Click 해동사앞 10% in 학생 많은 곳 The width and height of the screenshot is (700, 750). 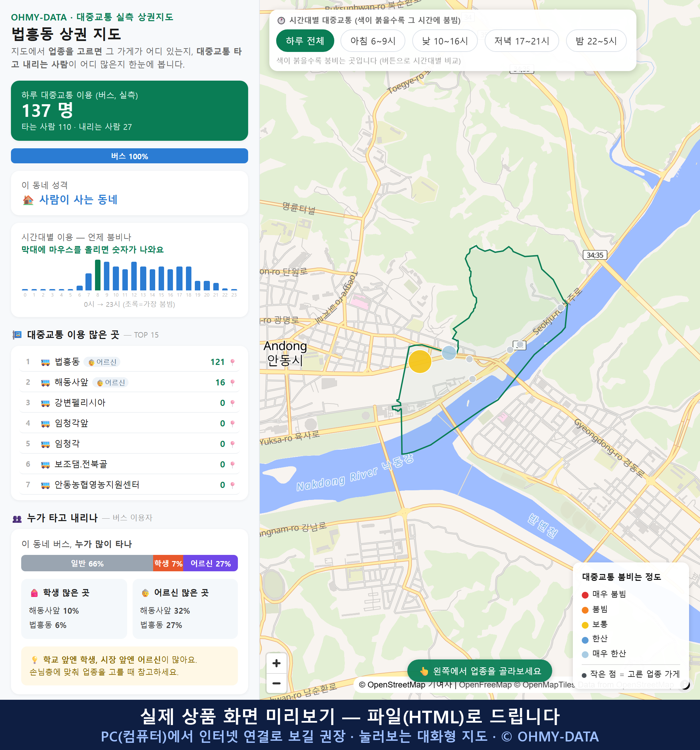[54, 610]
